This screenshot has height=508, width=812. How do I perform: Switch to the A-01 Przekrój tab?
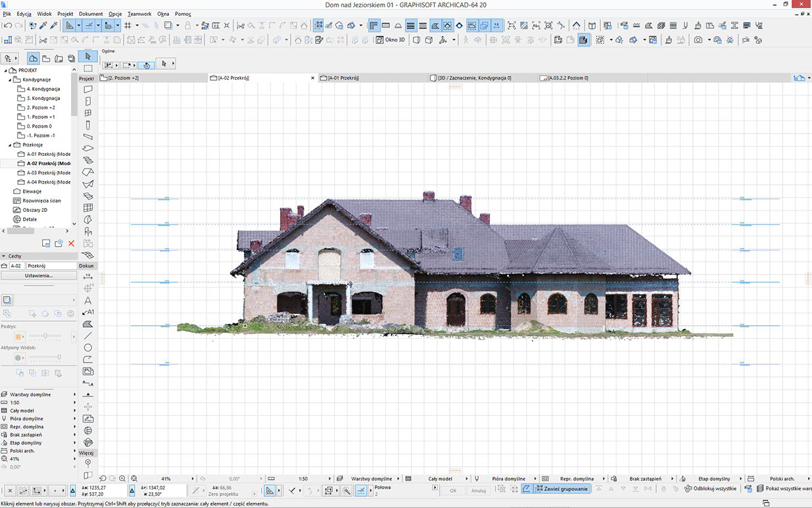[343, 78]
